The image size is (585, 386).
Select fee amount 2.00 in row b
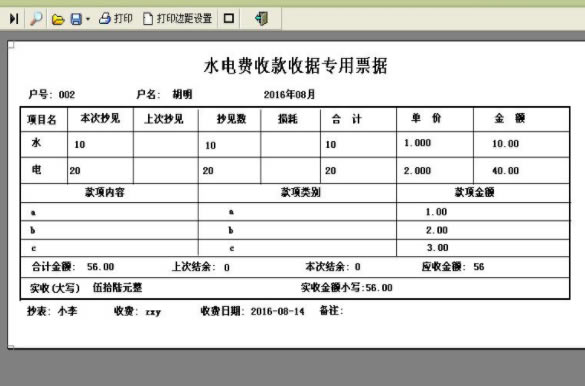tap(437, 230)
